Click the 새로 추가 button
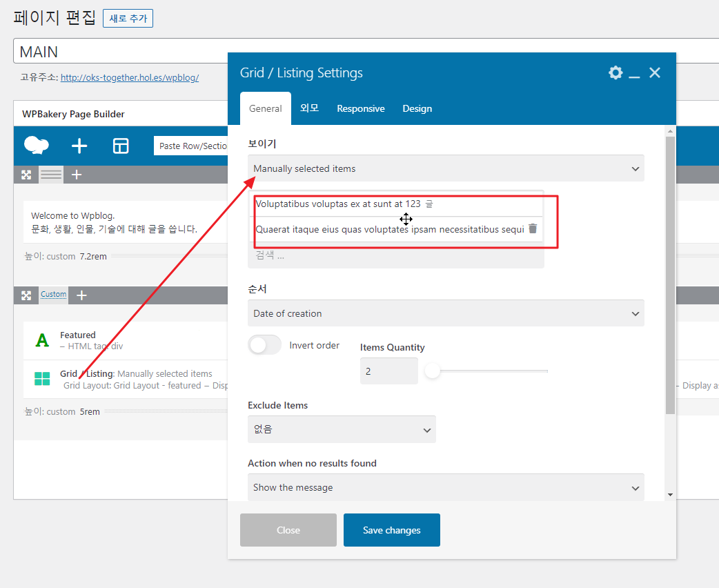Screen dimensions: 719x588 pos(128,19)
